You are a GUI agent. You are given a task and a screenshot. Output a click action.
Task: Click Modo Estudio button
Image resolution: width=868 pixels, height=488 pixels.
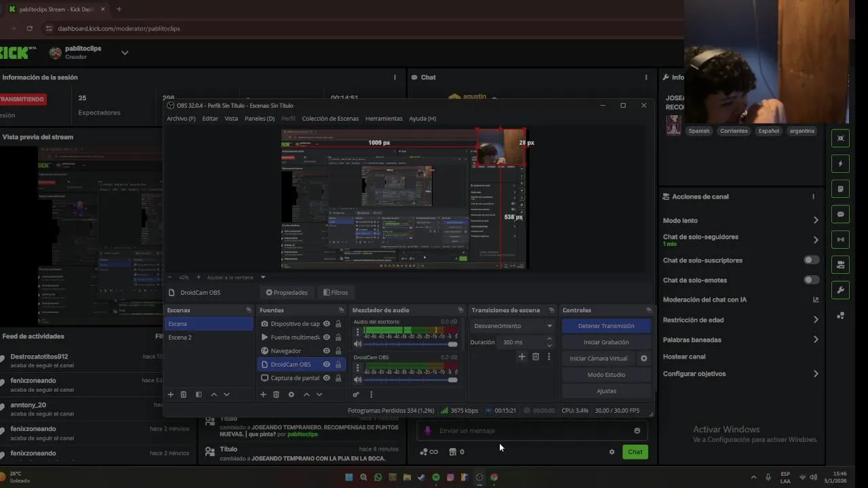606,375
